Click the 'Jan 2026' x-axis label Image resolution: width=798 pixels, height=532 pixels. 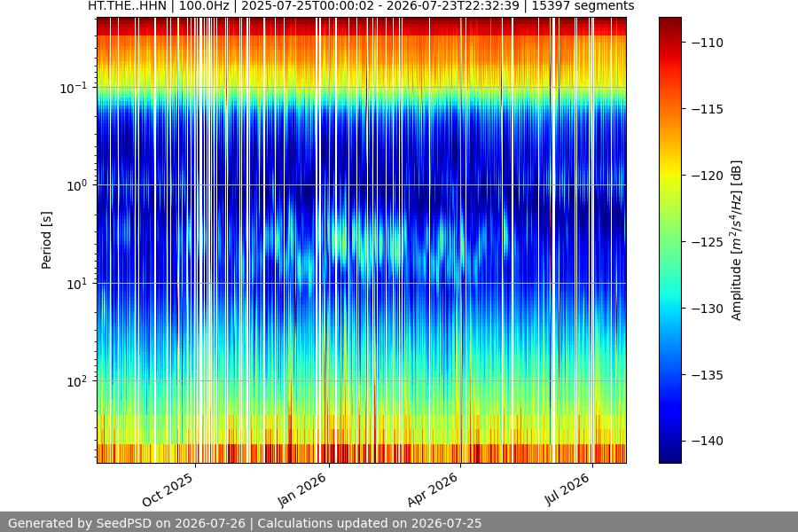click(301, 489)
